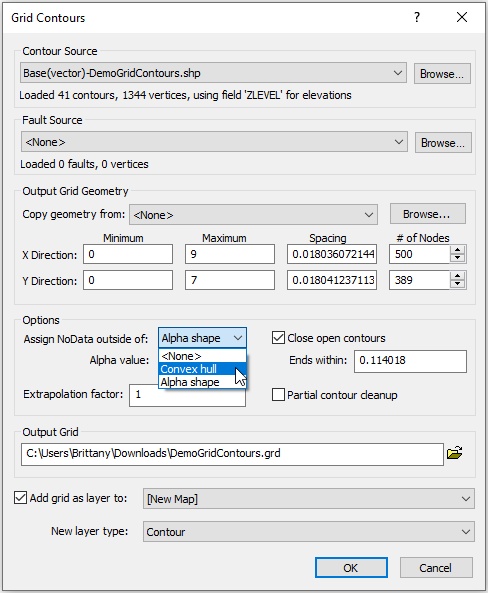Open the Fault Source dropdown
The width and height of the screenshot is (488, 593).
pyautogui.click(x=214, y=142)
